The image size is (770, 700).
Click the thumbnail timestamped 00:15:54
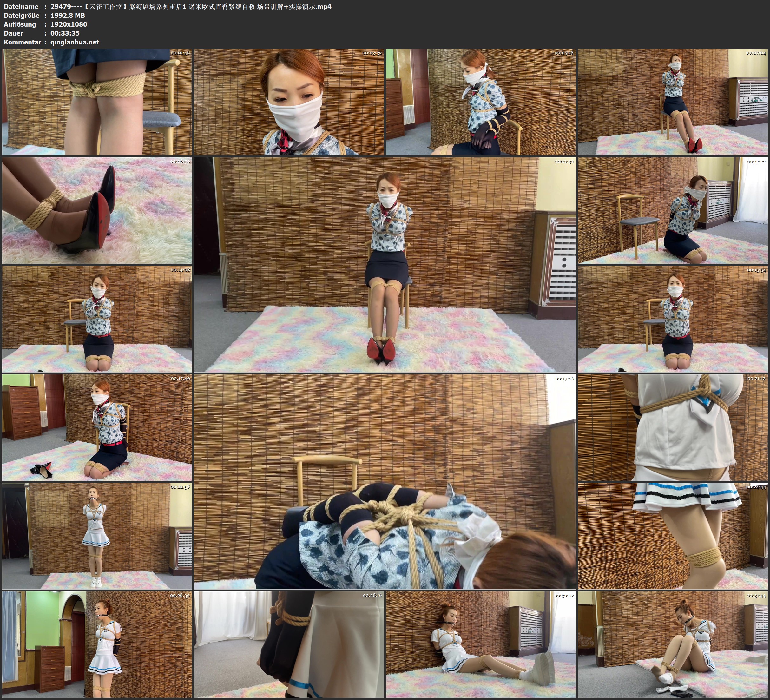pyautogui.click(x=673, y=319)
